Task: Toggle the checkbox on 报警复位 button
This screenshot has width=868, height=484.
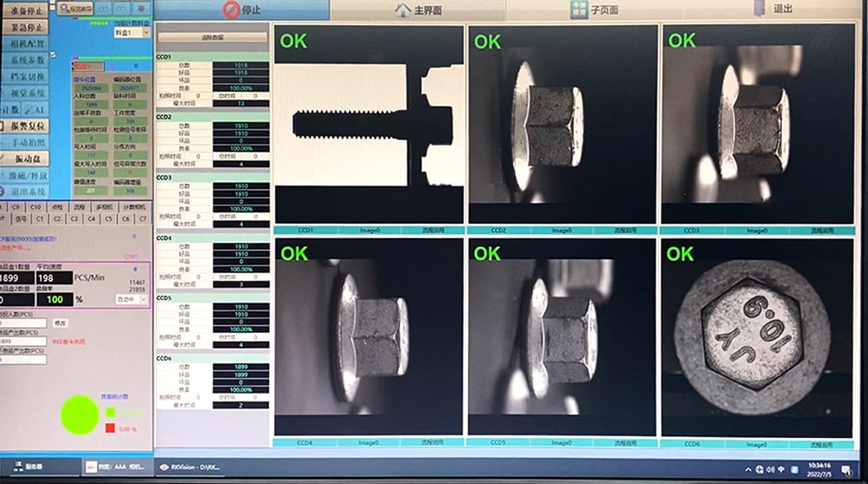Action: click(3, 126)
